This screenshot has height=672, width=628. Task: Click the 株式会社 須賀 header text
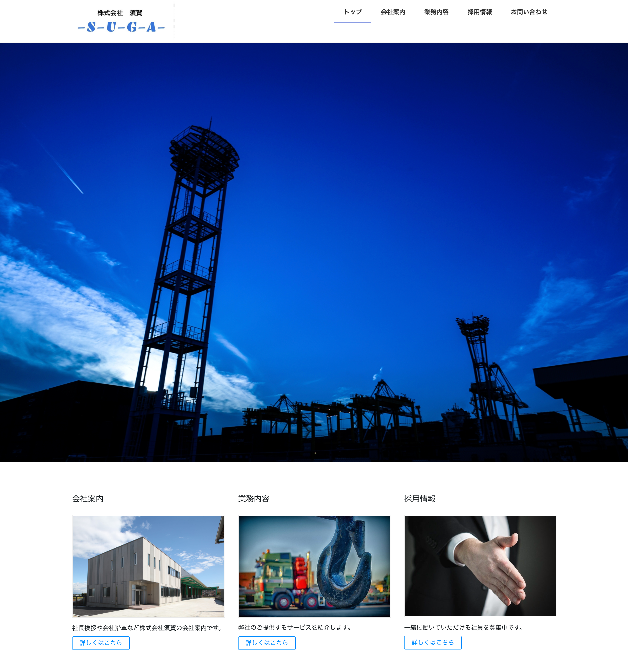119,13
